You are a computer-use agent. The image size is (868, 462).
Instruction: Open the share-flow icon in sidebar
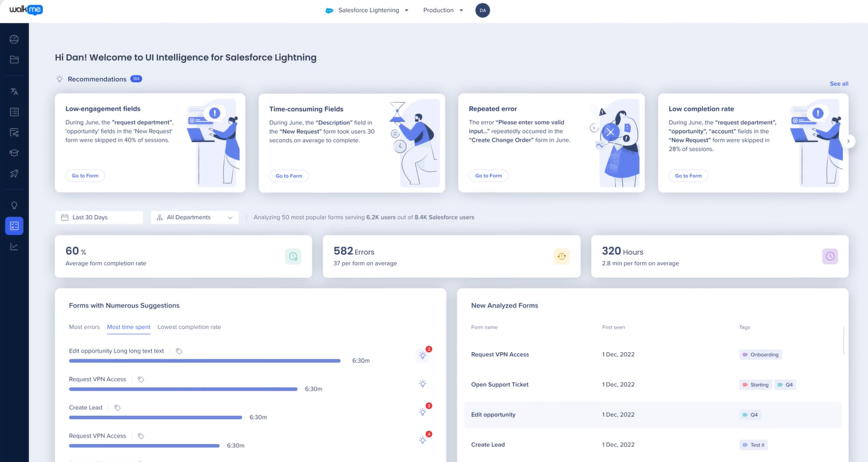click(x=14, y=132)
